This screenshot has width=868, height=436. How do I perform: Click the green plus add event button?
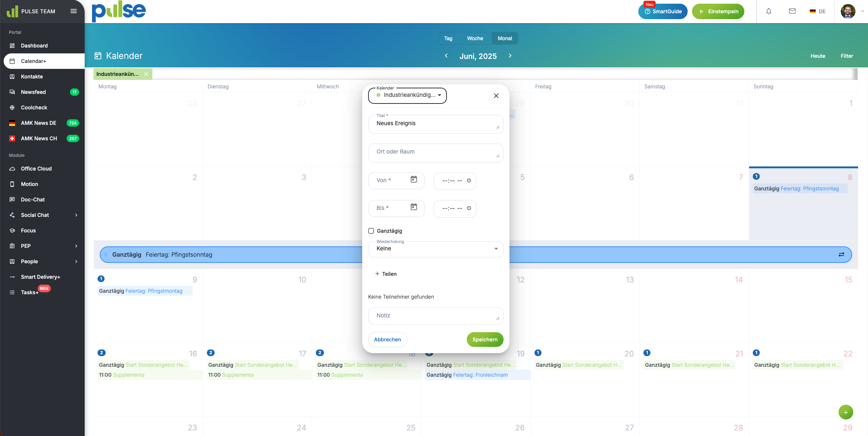[846, 412]
